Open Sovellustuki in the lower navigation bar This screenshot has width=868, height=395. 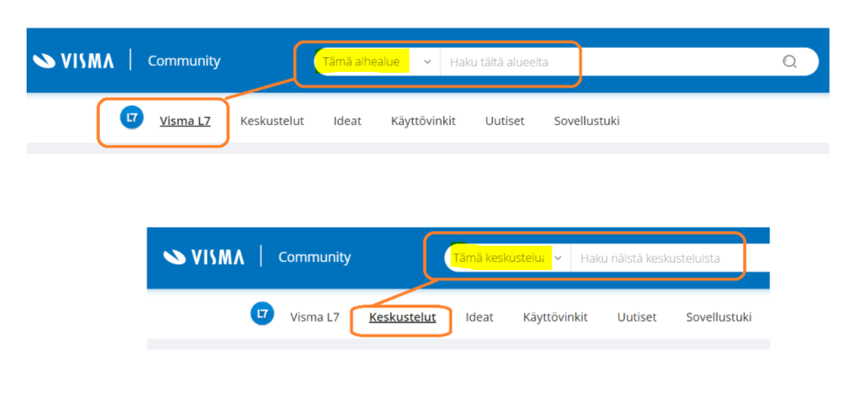[x=719, y=318]
